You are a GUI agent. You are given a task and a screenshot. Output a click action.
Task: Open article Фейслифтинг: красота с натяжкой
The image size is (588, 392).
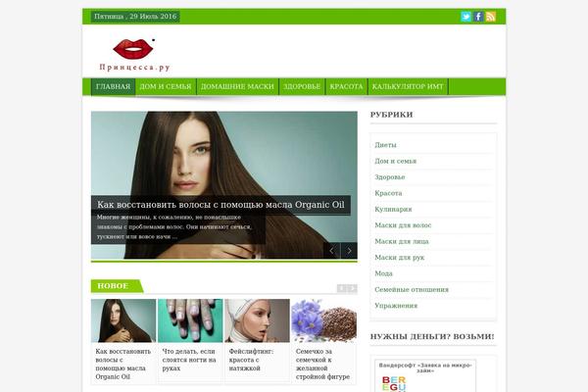tap(251, 360)
